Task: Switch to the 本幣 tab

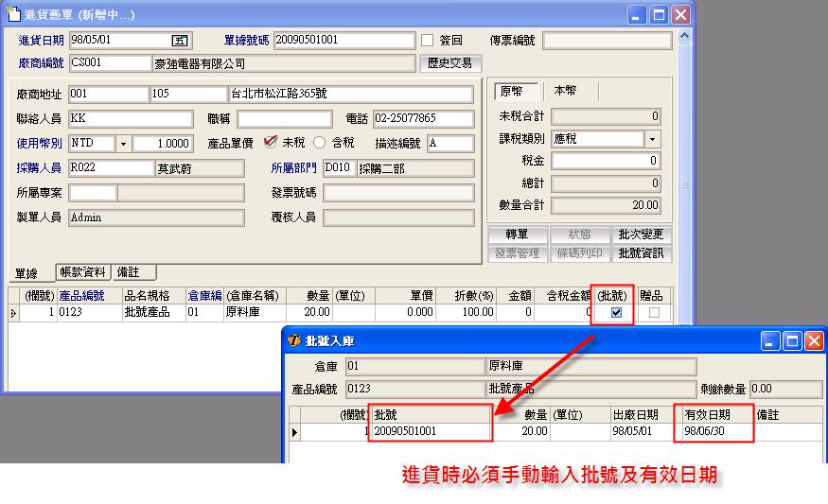Action: click(565, 91)
